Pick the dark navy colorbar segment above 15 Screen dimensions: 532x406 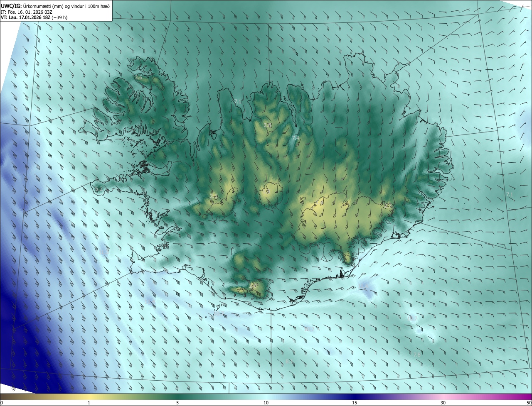pos(355,397)
